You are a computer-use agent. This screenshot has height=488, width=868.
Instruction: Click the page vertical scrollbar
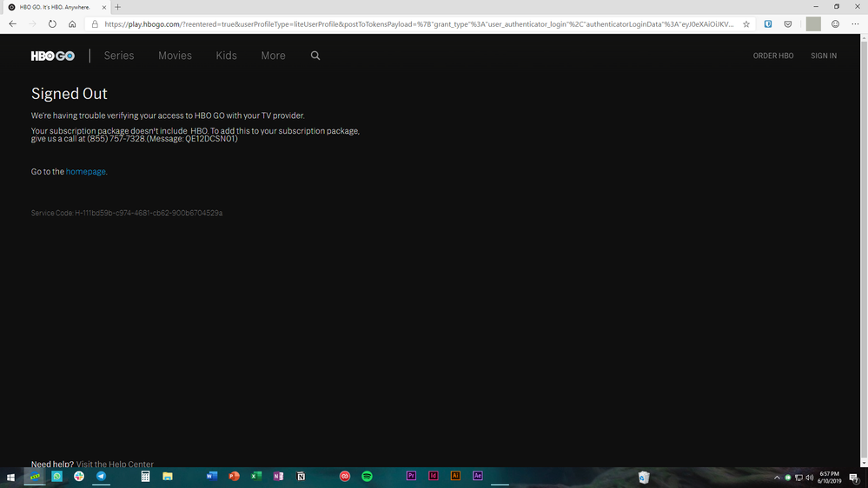[x=864, y=251]
